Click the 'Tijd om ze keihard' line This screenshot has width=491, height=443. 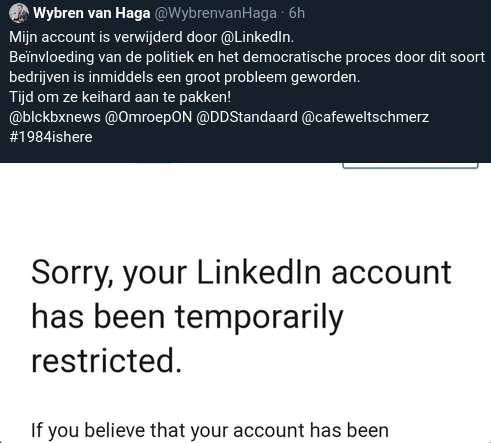click(120, 97)
